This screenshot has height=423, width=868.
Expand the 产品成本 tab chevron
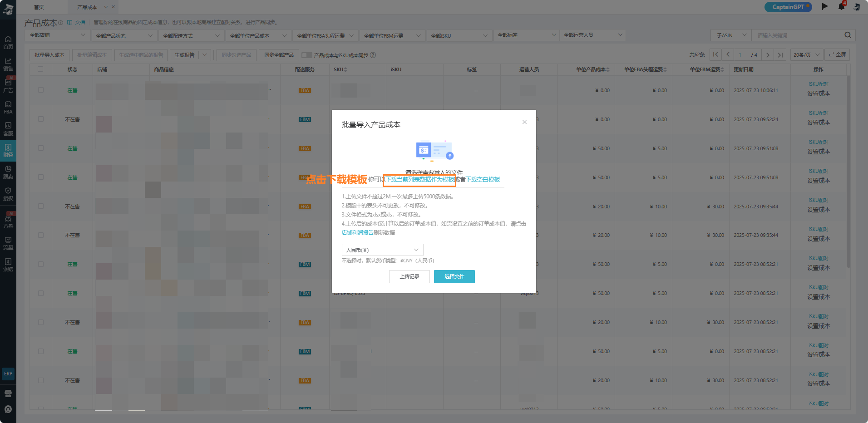coord(106,7)
